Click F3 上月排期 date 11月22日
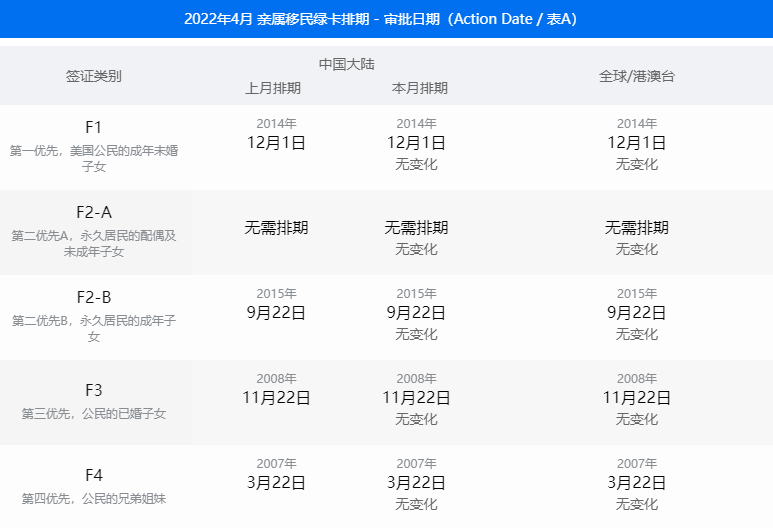 pos(276,398)
